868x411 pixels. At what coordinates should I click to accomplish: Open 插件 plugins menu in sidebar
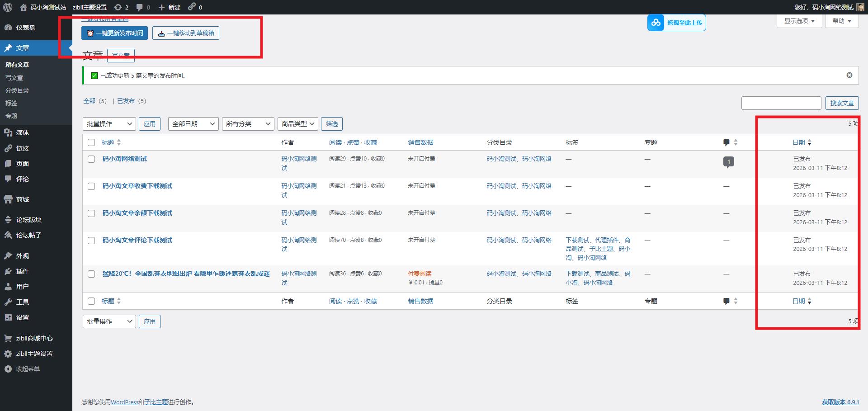point(22,271)
